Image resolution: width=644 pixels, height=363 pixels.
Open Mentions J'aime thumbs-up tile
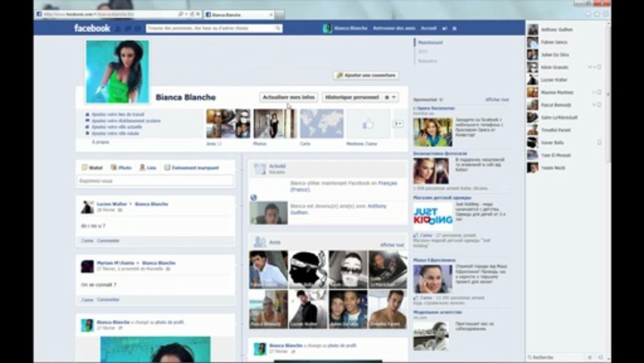coord(368,124)
